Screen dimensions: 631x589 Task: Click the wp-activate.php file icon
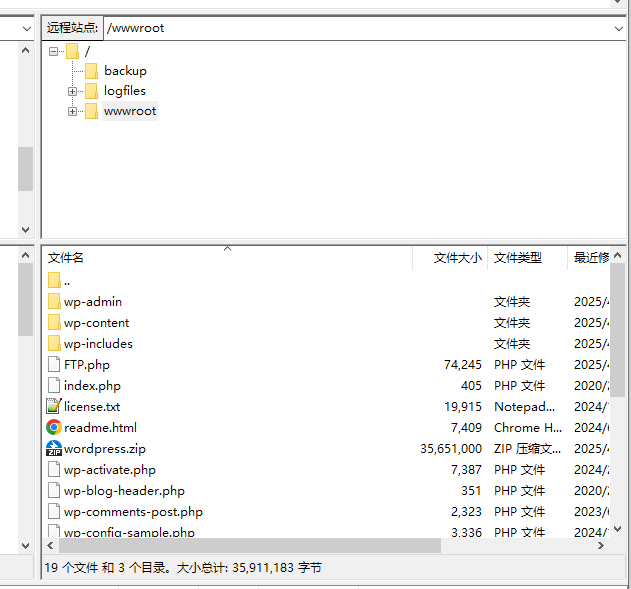coord(54,469)
